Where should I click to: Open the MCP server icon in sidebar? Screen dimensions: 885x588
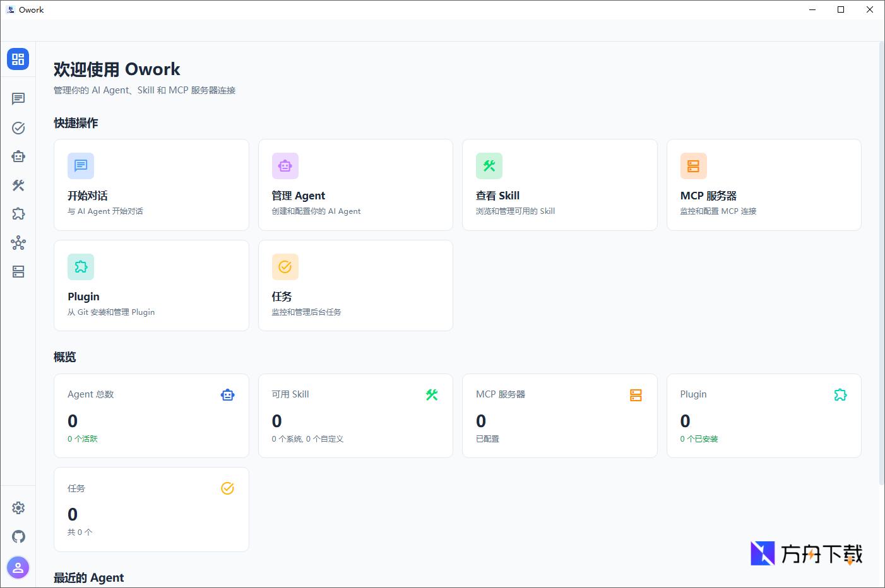click(18, 272)
